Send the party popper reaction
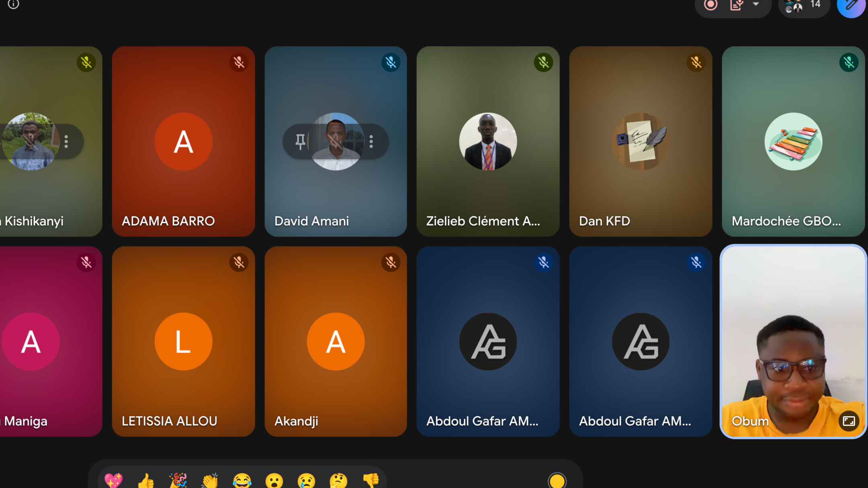 coord(178,480)
